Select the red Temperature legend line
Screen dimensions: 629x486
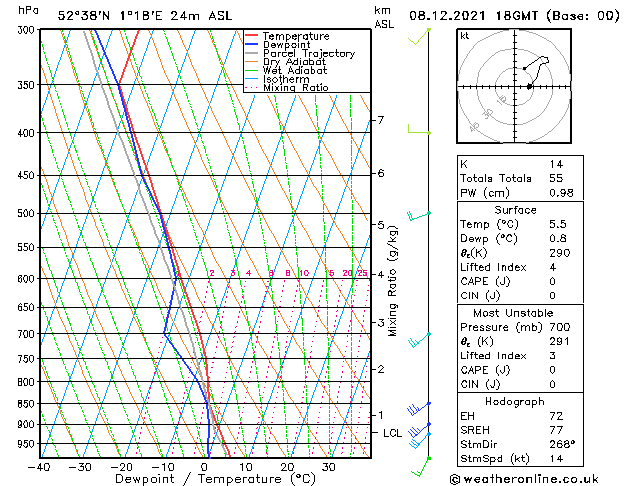coord(252,36)
